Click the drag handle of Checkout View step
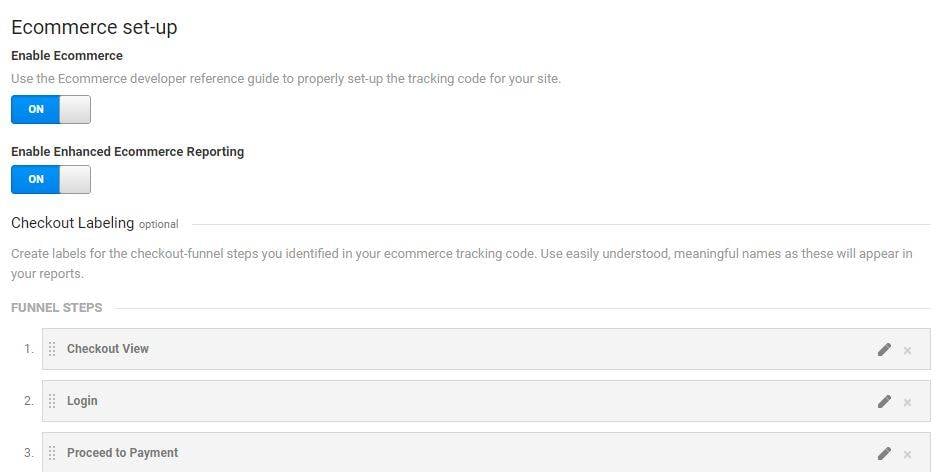941x472 pixels. point(52,349)
